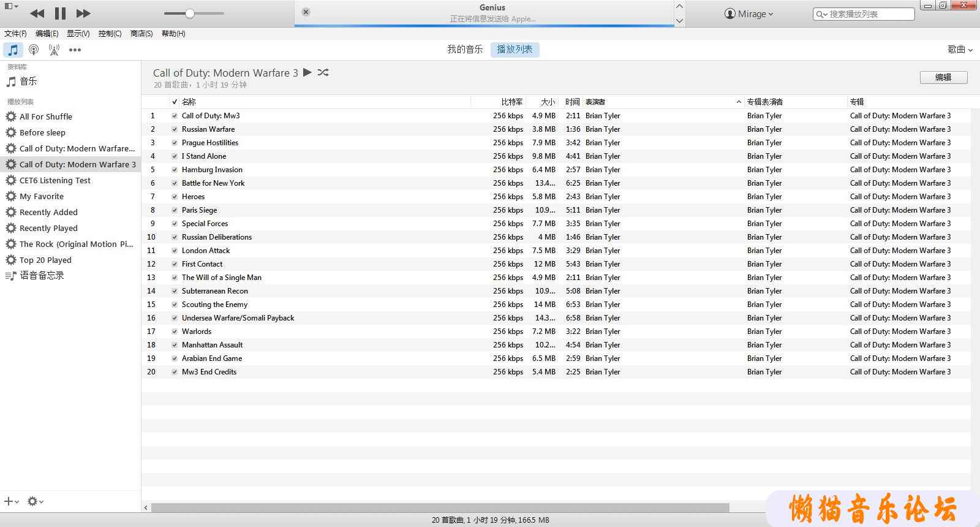Open the Internet Radio tower icon
Image resolution: width=980 pixels, height=527 pixels.
(x=54, y=50)
